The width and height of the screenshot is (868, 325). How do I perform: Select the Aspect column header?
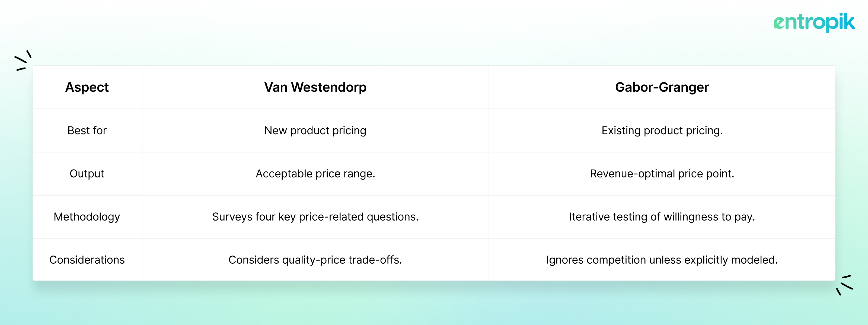pyautogui.click(x=87, y=87)
